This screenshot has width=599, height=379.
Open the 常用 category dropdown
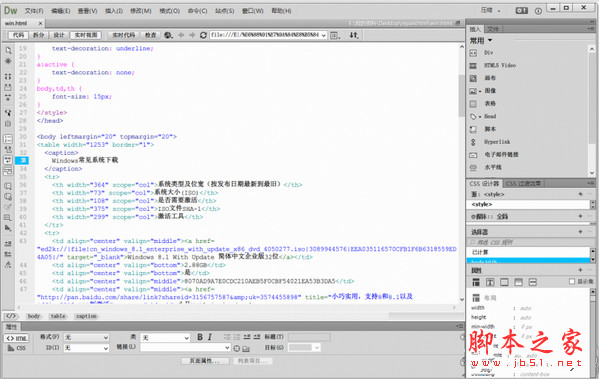coord(481,40)
